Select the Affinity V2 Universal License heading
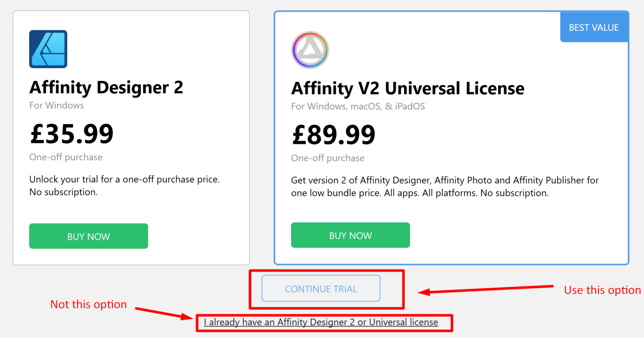644x338 pixels. tap(407, 88)
